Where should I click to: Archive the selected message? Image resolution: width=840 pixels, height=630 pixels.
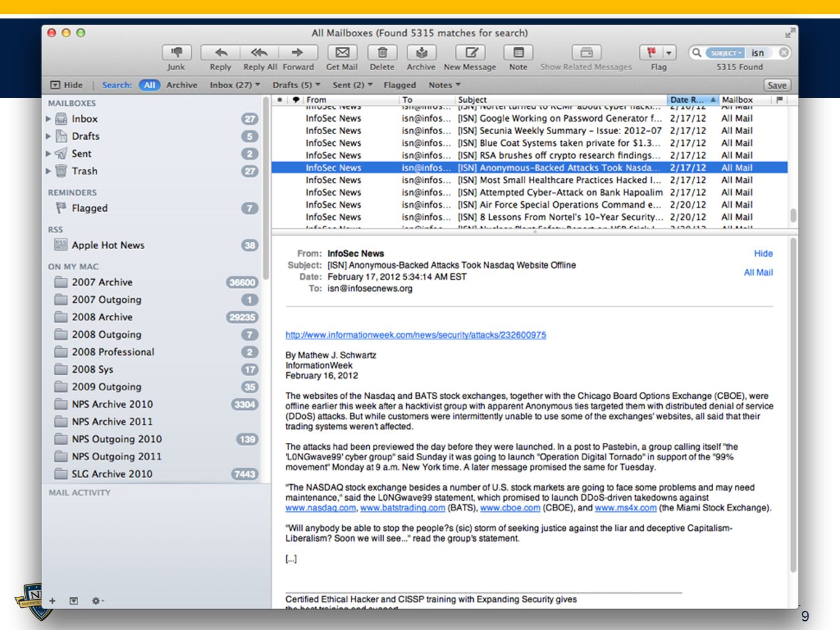click(422, 53)
